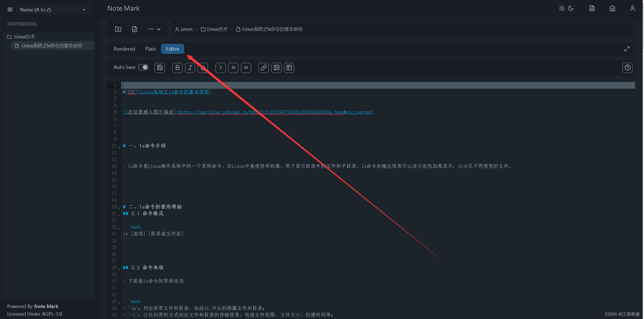Indent with the double-right chevron icon
Image resolution: width=644 pixels, height=319 pixels.
pos(246,68)
